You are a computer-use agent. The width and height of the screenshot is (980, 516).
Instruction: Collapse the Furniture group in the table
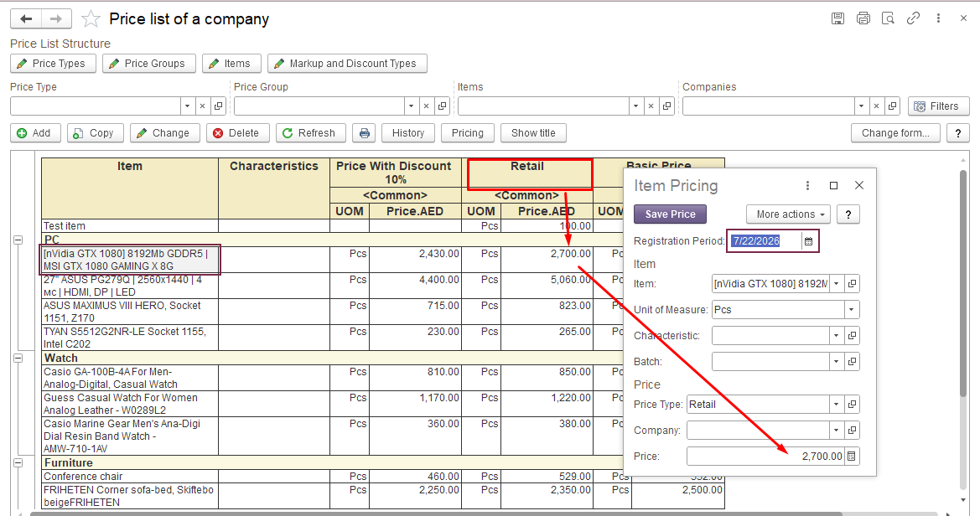[x=18, y=463]
